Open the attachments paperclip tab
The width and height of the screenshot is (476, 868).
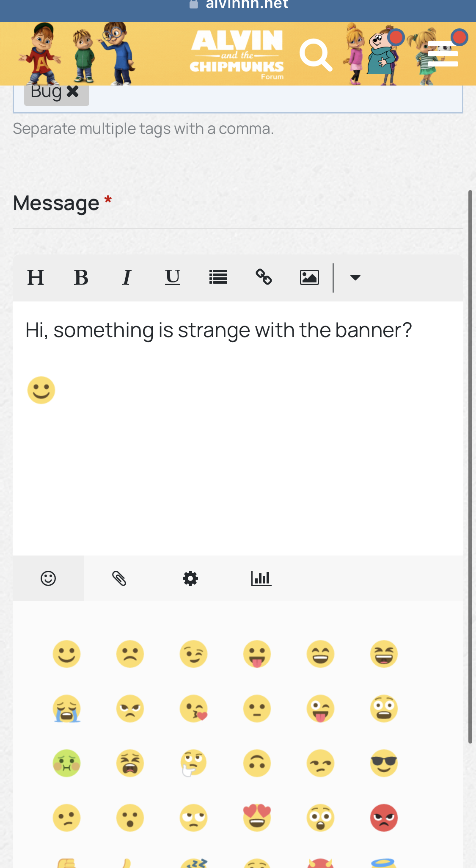[x=119, y=578]
